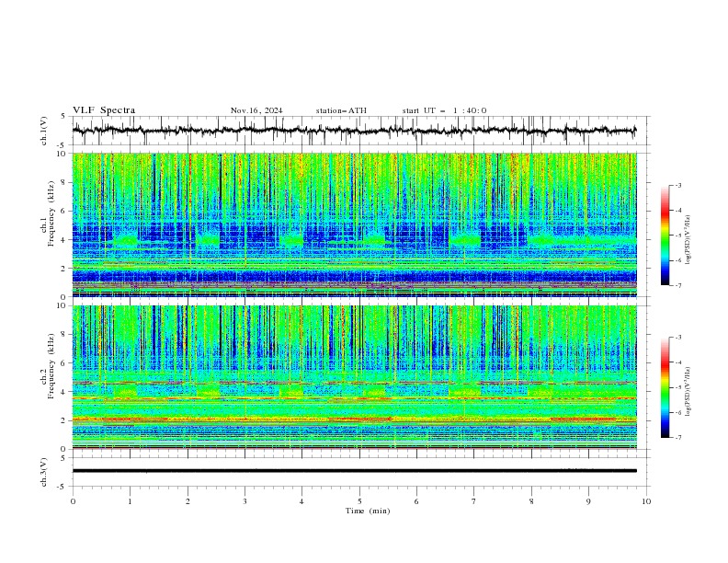This screenshot has height=563, width=728.
Task: Click the '-7' label on ch.2 colorbar
Action: [x=677, y=438]
